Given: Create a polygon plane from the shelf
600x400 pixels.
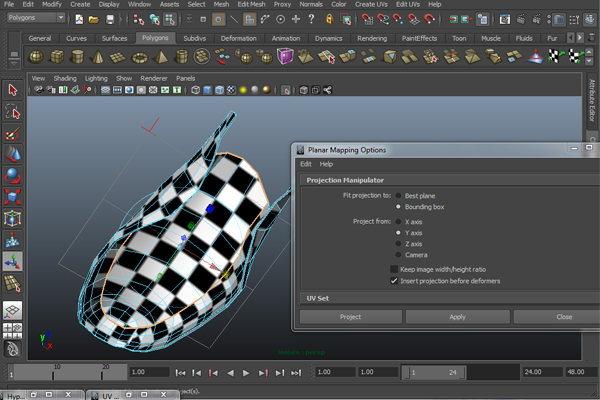Looking at the screenshot, I should (x=118, y=57).
